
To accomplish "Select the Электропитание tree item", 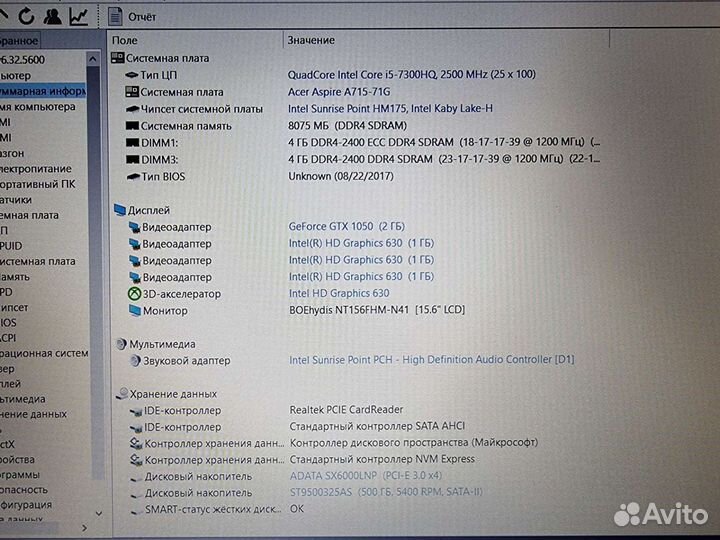I will pos(36,169).
